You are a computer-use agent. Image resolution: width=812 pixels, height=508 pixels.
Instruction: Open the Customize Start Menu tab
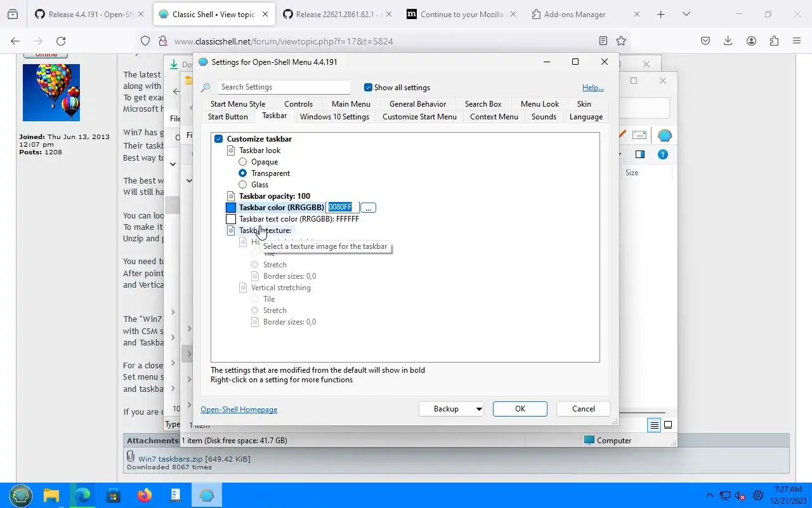[419, 117]
